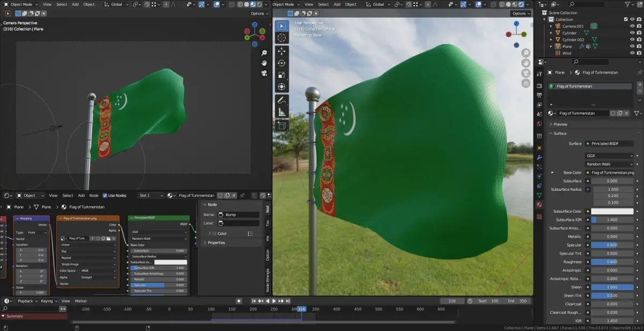
Task: Toggle auto keying record button
Action: (x=239, y=301)
